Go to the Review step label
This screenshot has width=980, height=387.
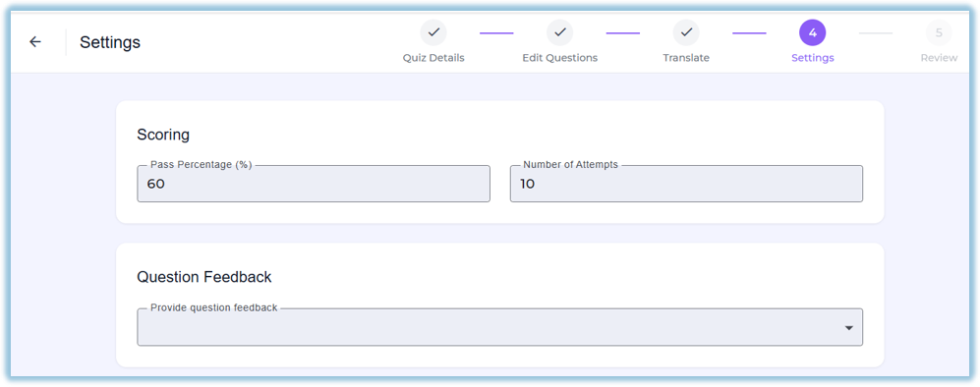(x=939, y=58)
